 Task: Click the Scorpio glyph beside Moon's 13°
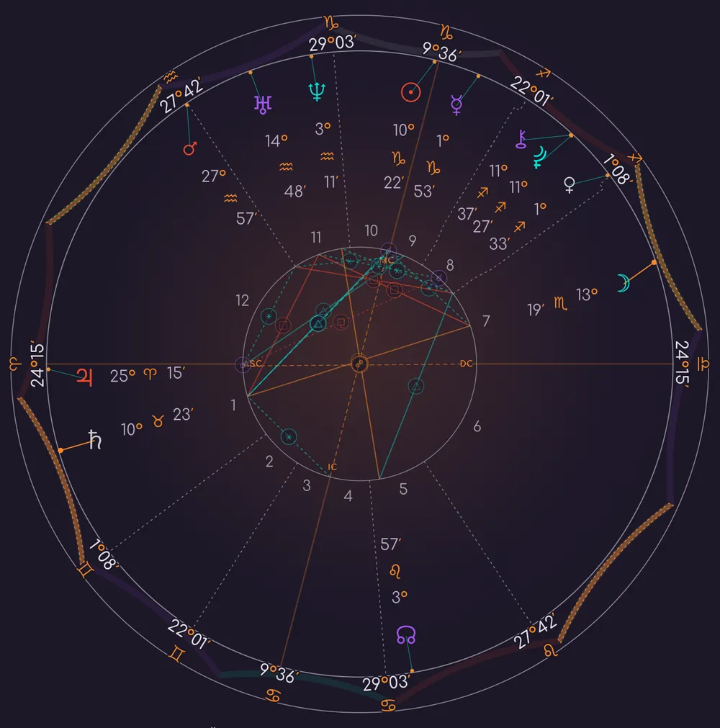click(560, 304)
